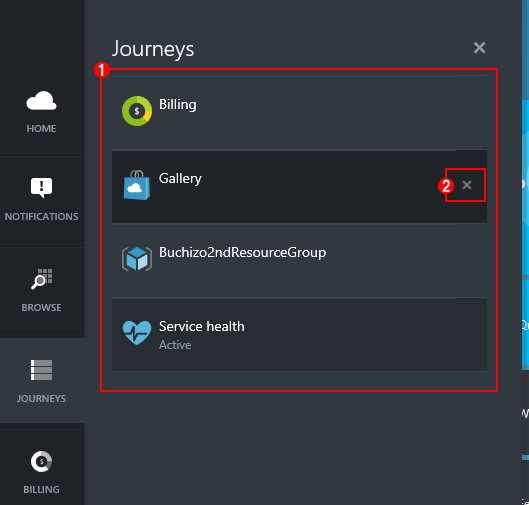Select the Gallery journey entry
The image size is (529, 505).
pos(299,187)
